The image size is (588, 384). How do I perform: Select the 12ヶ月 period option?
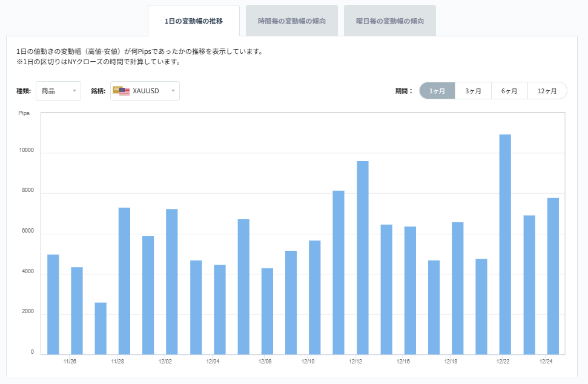click(546, 90)
